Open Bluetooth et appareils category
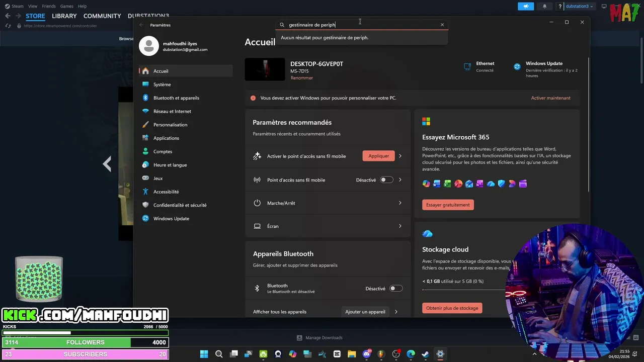This screenshot has width=644, height=362. click(186, 98)
